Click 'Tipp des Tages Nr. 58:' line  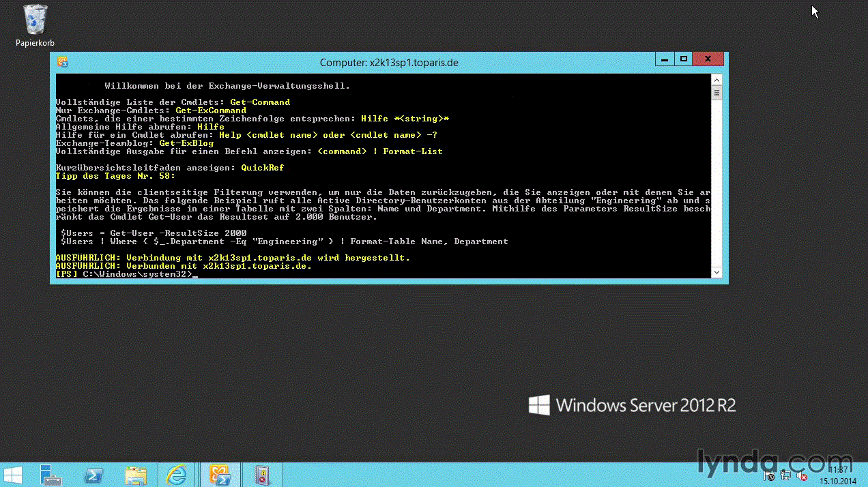pyautogui.click(x=115, y=176)
